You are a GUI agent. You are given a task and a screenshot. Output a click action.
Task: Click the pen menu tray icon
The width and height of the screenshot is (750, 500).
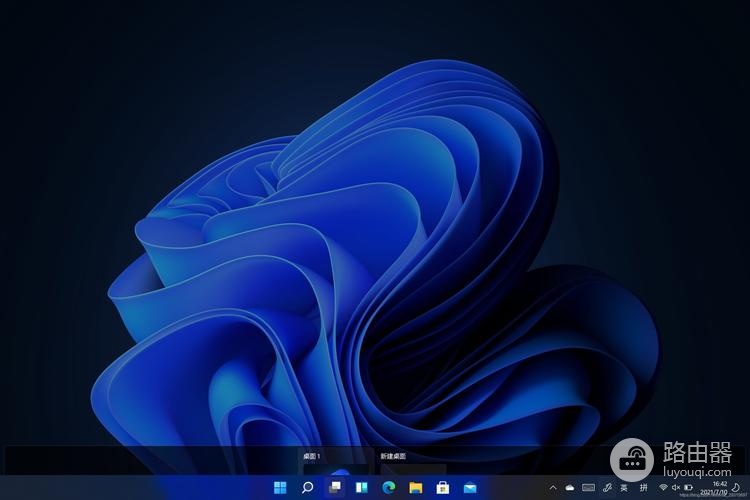click(x=607, y=488)
